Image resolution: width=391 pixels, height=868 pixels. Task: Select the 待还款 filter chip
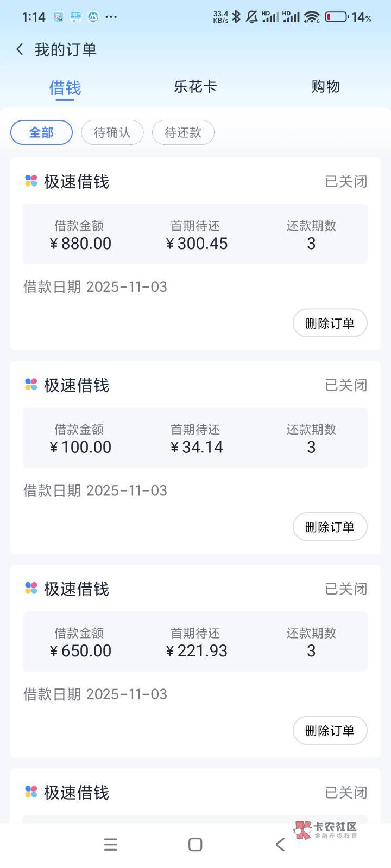[x=183, y=132]
